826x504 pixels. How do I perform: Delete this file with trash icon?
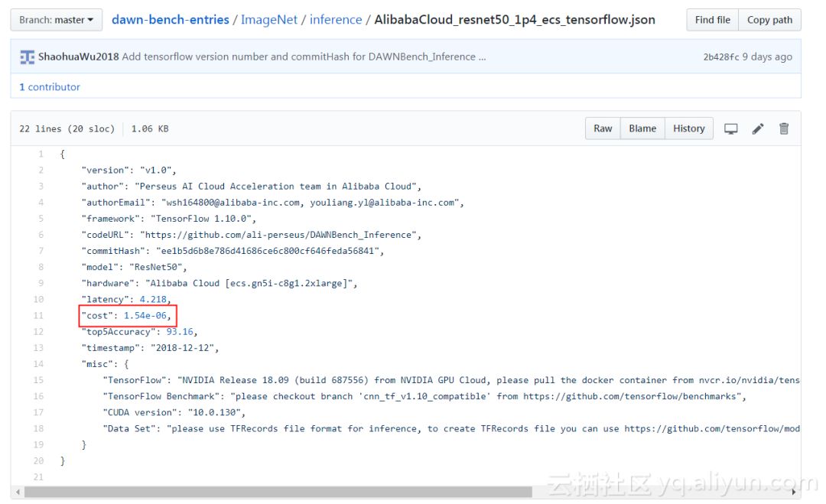(784, 128)
